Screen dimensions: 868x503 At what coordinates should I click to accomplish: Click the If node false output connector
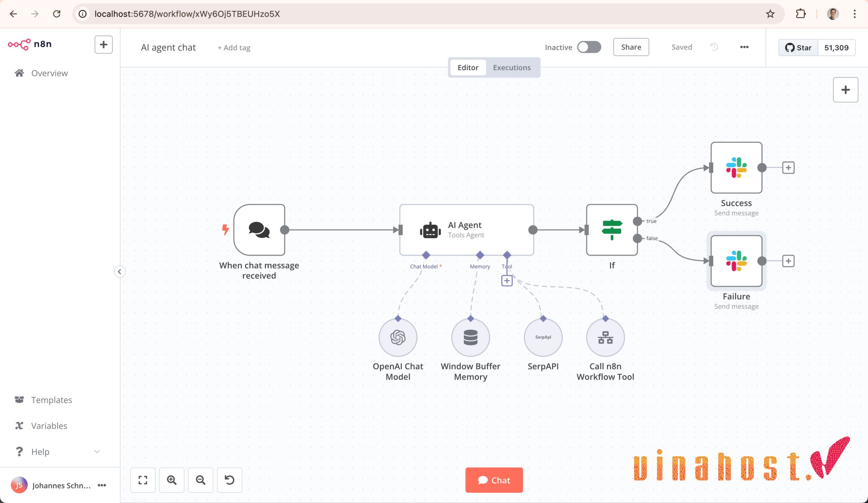(x=637, y=238)
